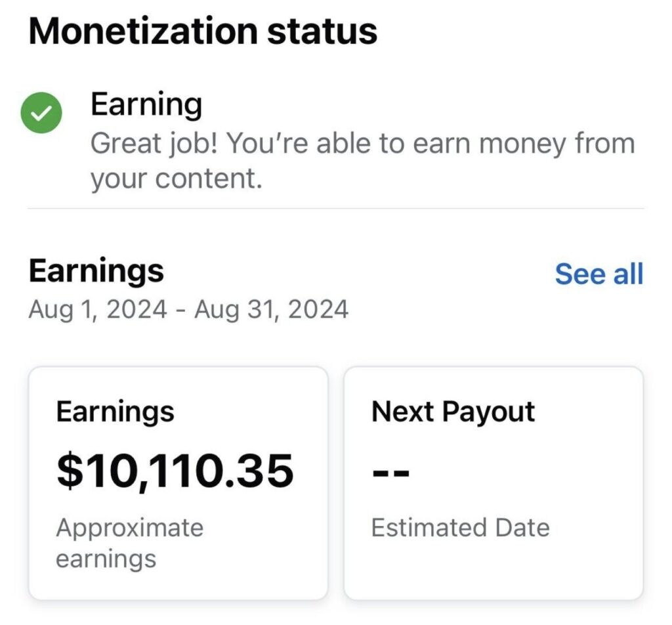Click lowercase 'earnings' below 'Approximate'
The width and height of the screenshot is (672, 625).
click(106, 559)
